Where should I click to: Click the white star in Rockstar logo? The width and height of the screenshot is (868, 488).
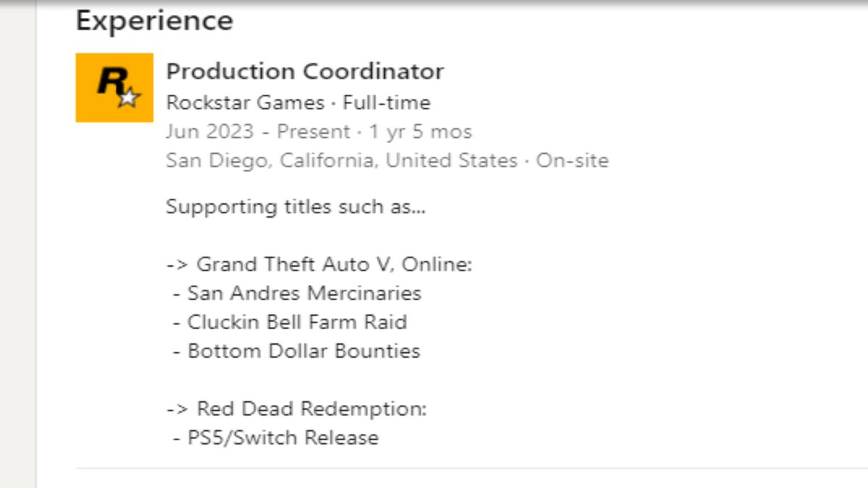129,97
